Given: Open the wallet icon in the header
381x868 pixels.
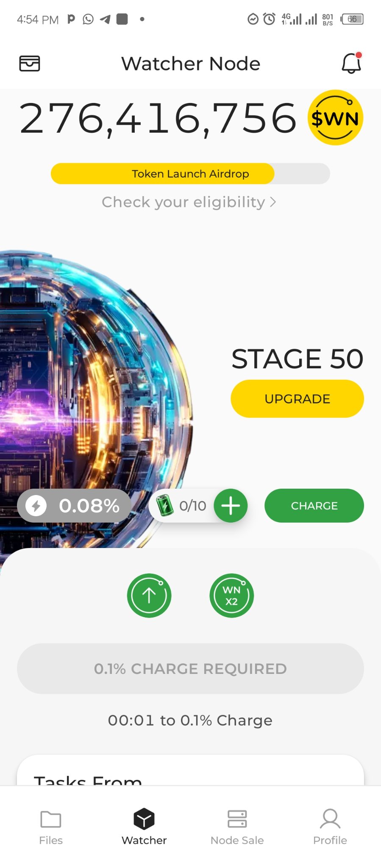Looking at the screenshot, I should tap(30, 64).
